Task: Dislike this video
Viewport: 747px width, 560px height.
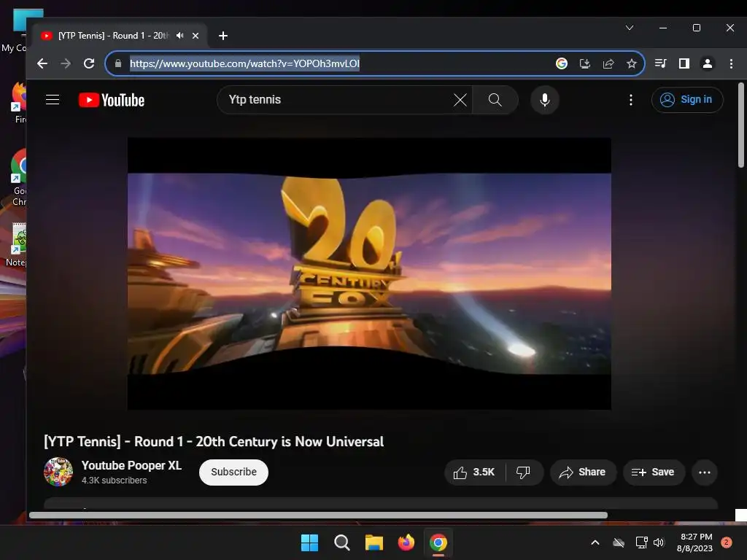Action: coord(524,472)
